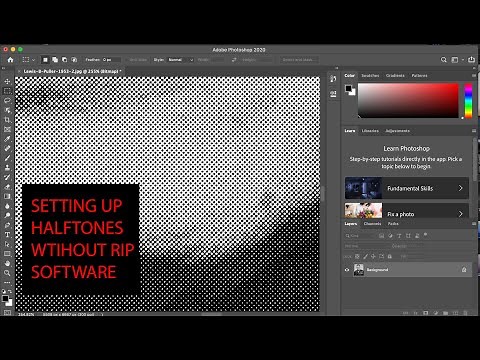Select the Object Selection tool
This screenshot has width=480, height=360.
(x=7, y=110)
